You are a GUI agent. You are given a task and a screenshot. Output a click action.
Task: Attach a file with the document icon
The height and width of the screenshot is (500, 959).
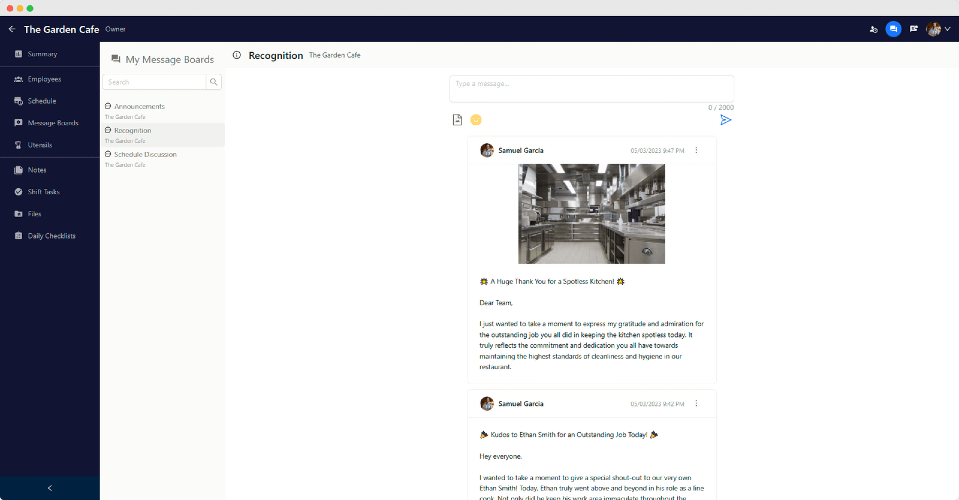pyautogui.click(x=457, y=120)
